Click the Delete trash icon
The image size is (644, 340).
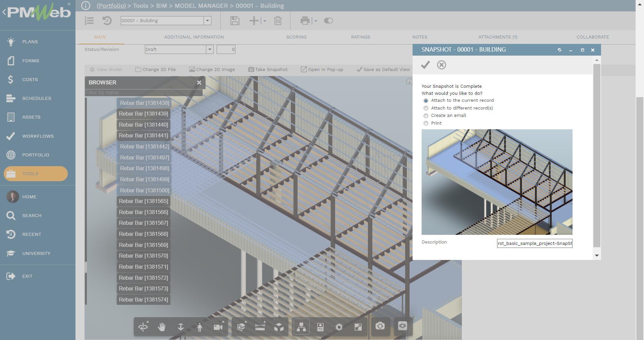(278, 21)
